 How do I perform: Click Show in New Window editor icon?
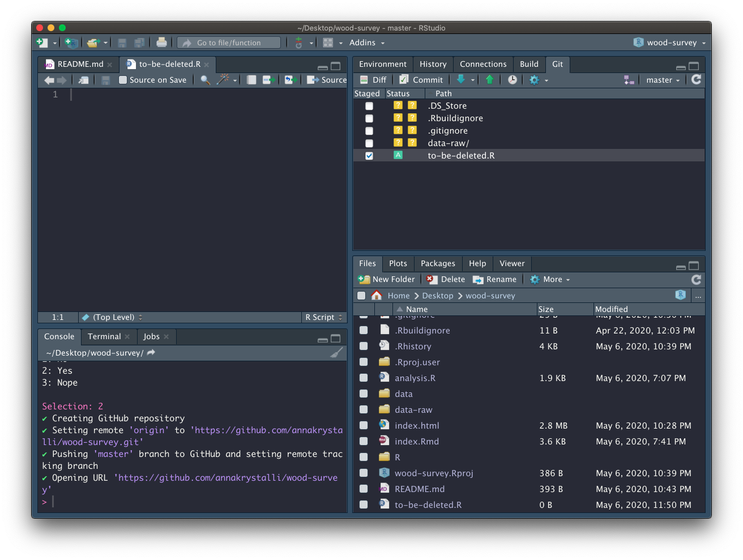(x=84, y=80)
